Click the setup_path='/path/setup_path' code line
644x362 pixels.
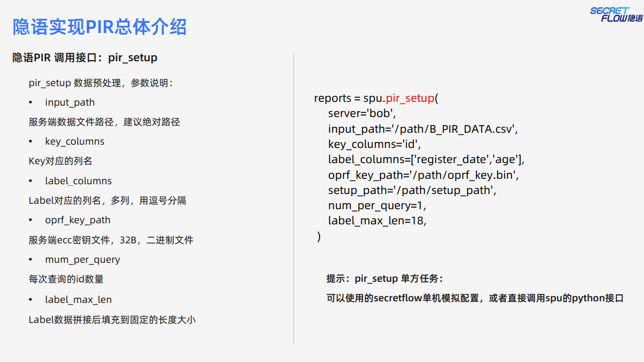412,190
